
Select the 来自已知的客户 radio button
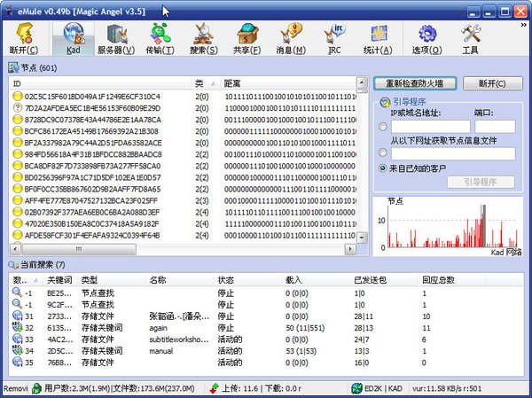click(x=383, y=168)
